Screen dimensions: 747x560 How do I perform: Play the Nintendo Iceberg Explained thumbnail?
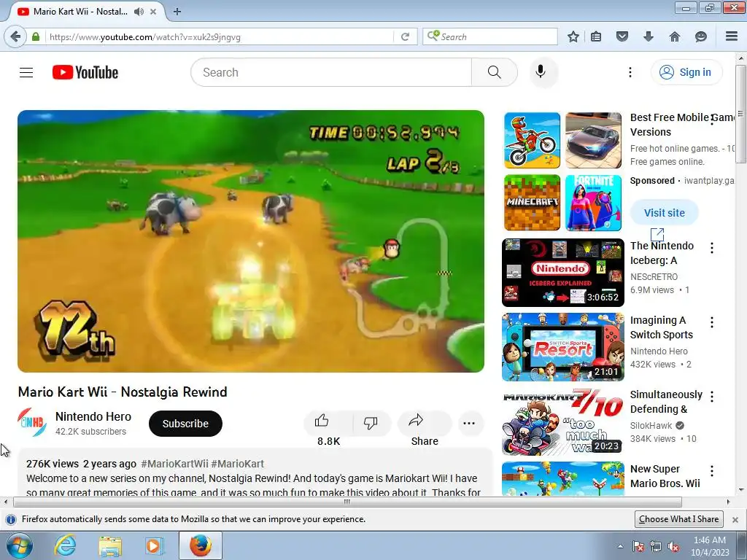point(562,273)
